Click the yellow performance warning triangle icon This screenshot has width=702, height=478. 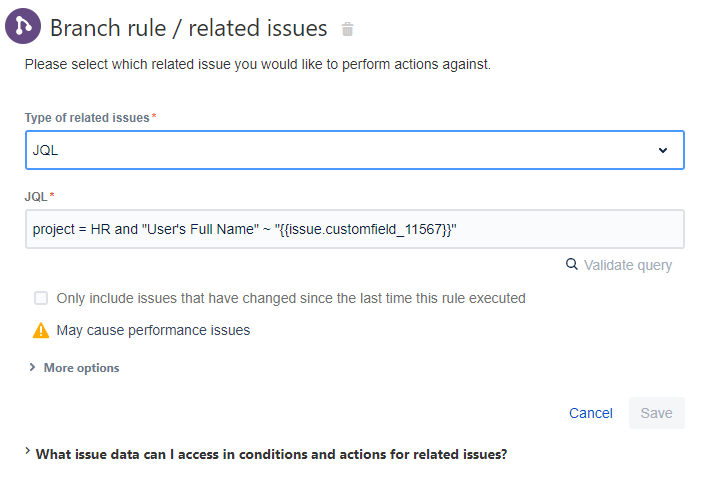pyautogui.click(x=41, y=330)
